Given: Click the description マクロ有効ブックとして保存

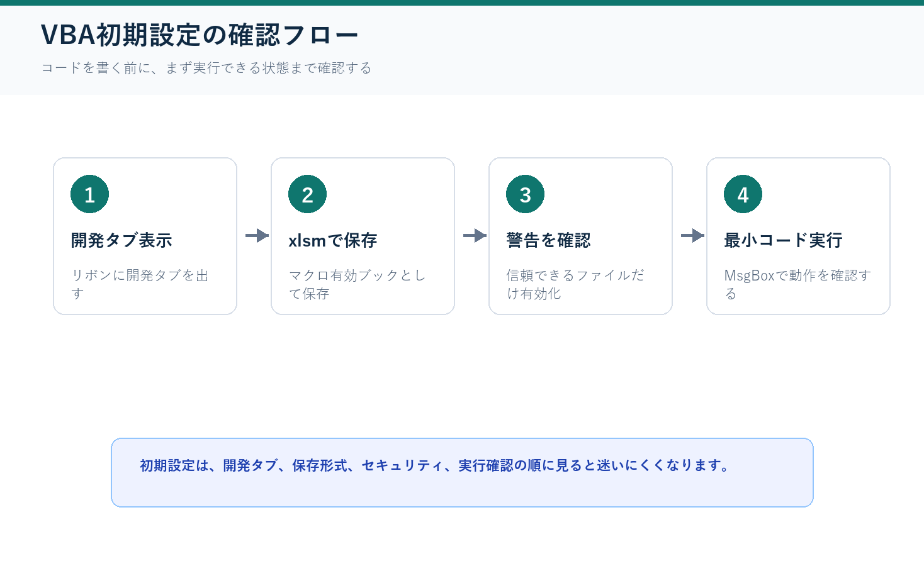Looking at the screenshot, I should 358,284.
